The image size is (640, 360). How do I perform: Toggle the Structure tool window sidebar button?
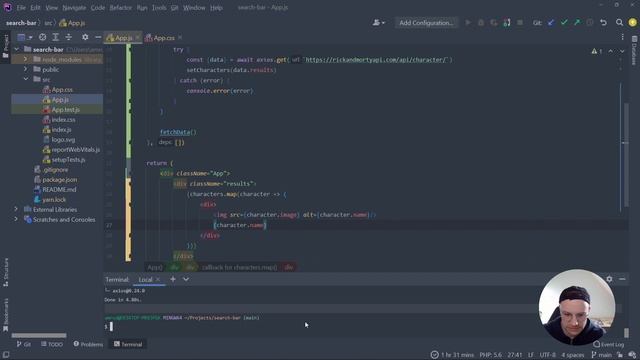tap(6, 272)
